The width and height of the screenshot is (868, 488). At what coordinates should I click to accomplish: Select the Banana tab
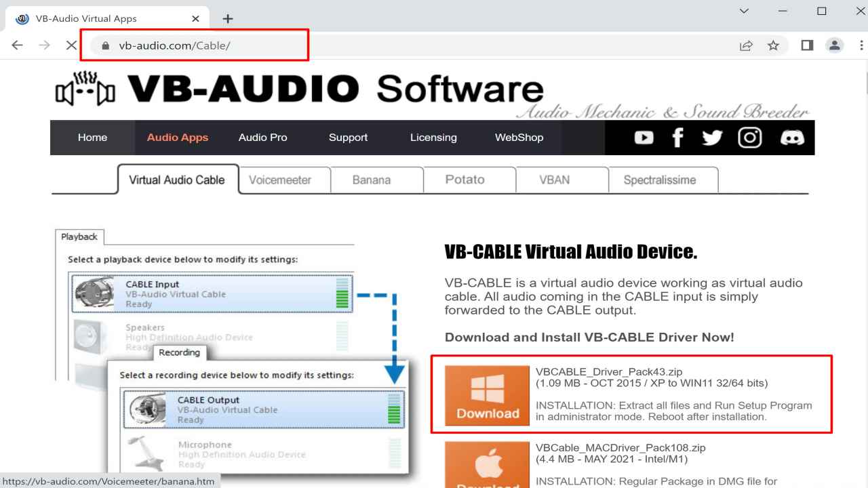[x=371, y=180]
